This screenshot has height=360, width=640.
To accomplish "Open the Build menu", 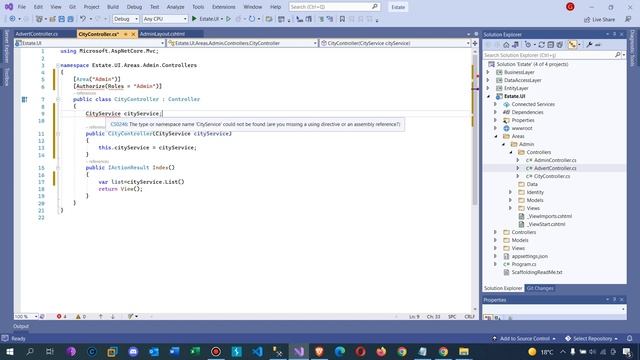I will (113, 7).
